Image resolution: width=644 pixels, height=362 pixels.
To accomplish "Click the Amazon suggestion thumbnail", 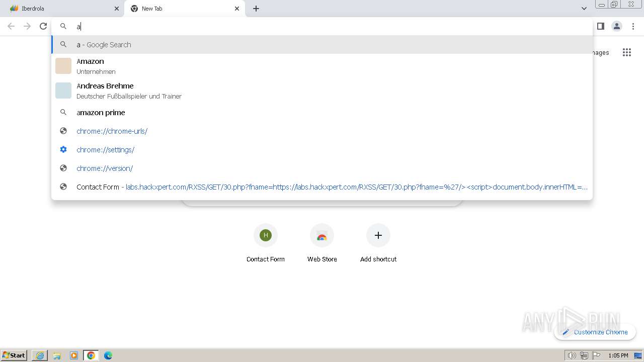I will (x=63, y=66).
